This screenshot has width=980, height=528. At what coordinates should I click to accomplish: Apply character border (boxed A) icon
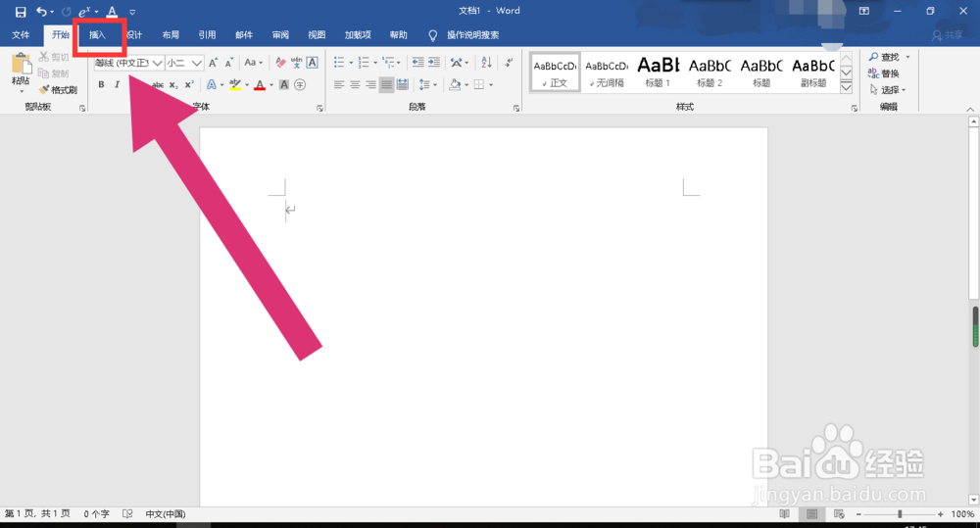coord(312,63)
